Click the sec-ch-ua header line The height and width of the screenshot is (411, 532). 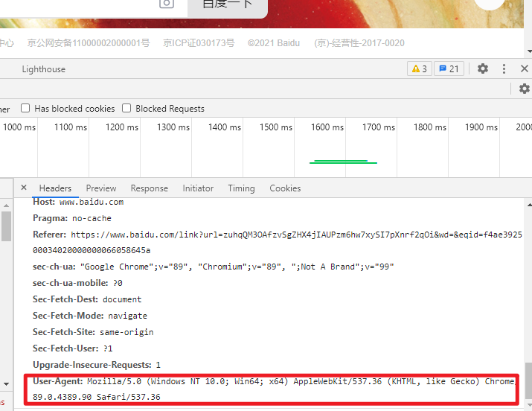click(213, 267)
